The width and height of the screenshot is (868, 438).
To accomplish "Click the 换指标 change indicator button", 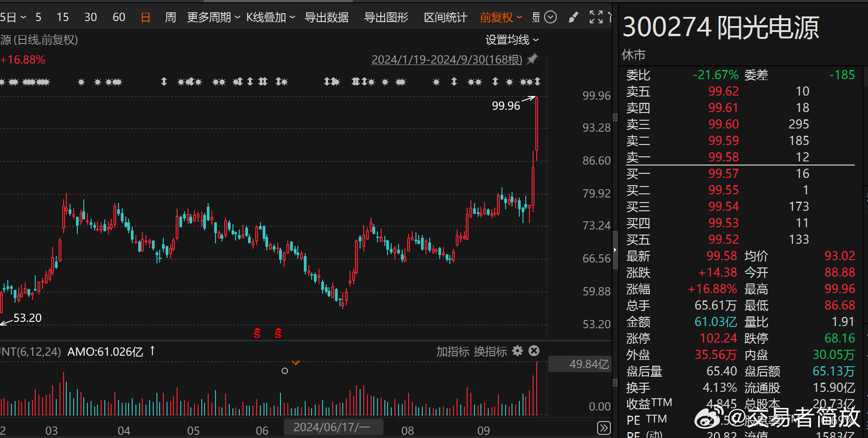I will coord(491,351).
